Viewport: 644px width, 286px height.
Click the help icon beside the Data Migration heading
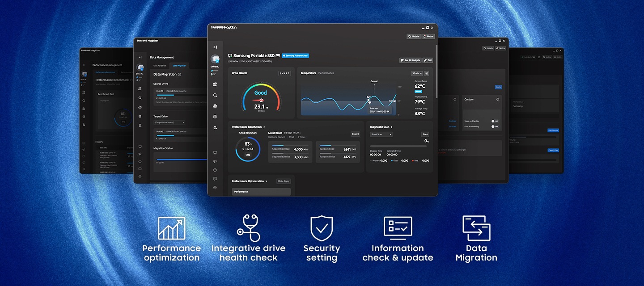coord(179,75)
